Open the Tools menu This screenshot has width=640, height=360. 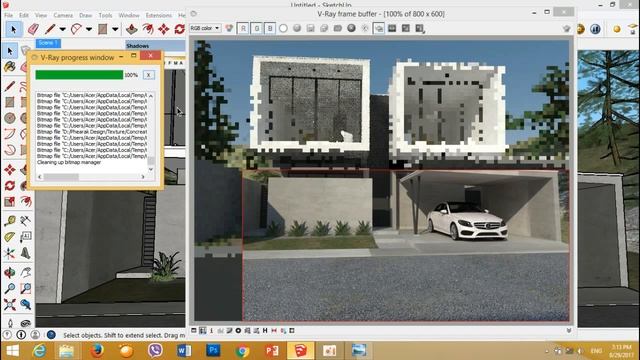tap(105, 15)
